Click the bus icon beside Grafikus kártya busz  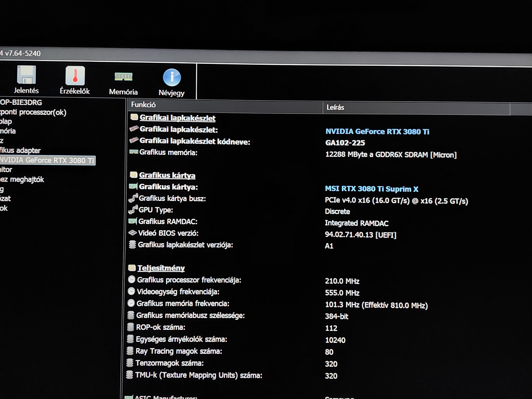pyautogui.click(x=133, y=198)
